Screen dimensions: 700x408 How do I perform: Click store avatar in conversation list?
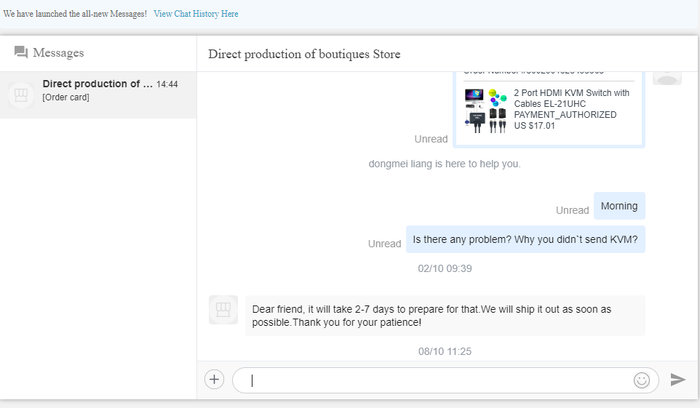click(x=19, y=94)
